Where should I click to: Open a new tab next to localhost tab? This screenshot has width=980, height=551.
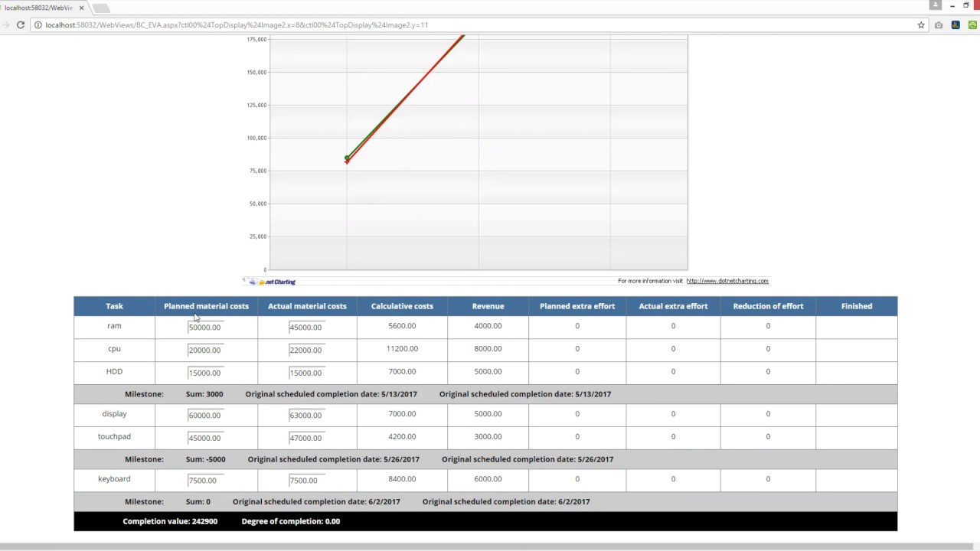[100, 8]
